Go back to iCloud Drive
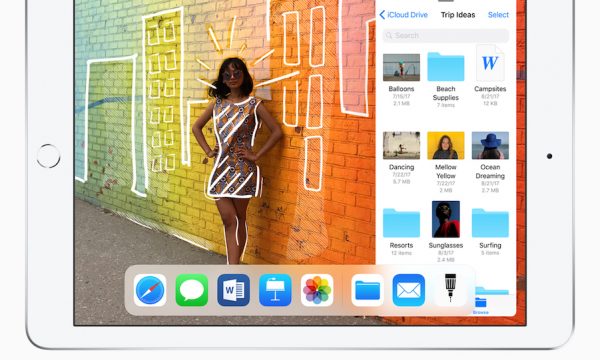 pyautogui.click(x=403, y=15)
